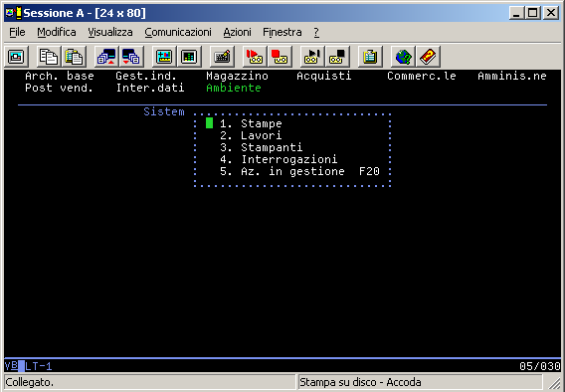
Task: Open the red help book icon
Action: pos(428,57)
